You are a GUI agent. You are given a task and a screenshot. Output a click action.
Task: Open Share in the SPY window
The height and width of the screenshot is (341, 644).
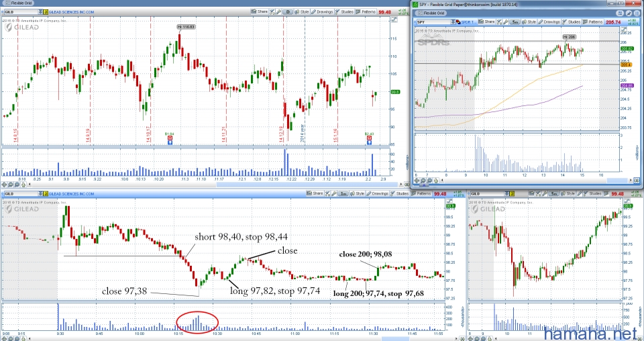pos(486,21)
